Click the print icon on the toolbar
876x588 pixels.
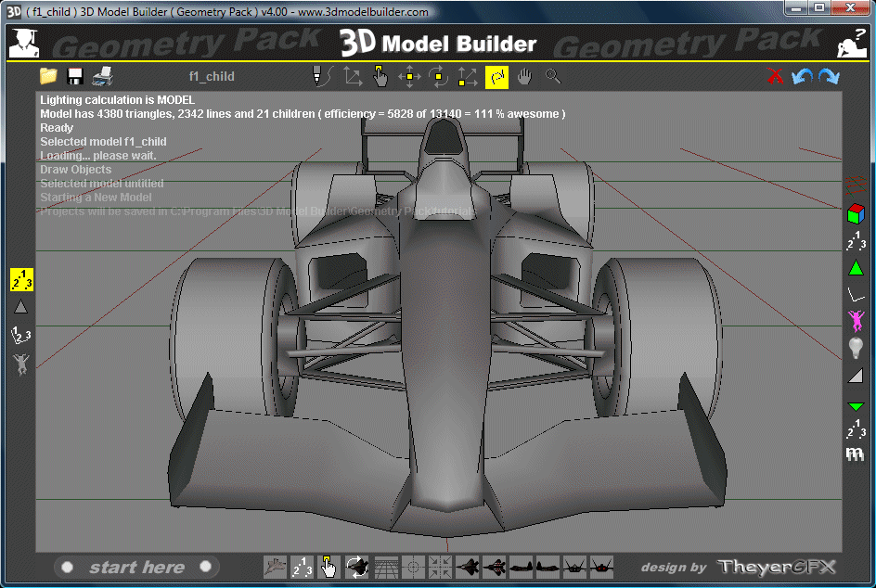(x=102, y=77)
